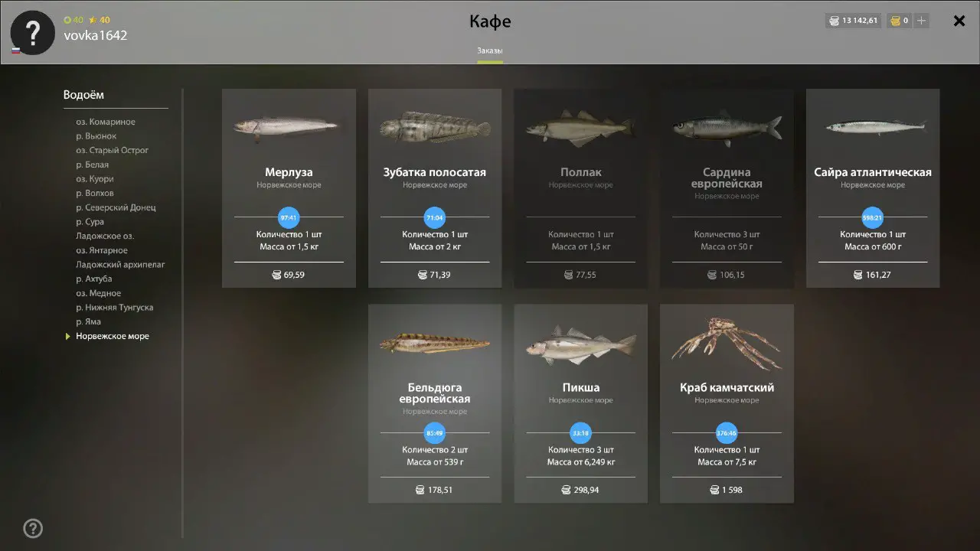
Task: Click the question-mark player avatar icon
Action: 32,33
